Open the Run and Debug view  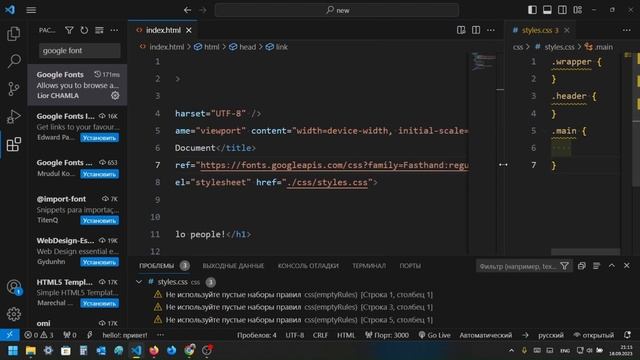click(x=14, y=116)
